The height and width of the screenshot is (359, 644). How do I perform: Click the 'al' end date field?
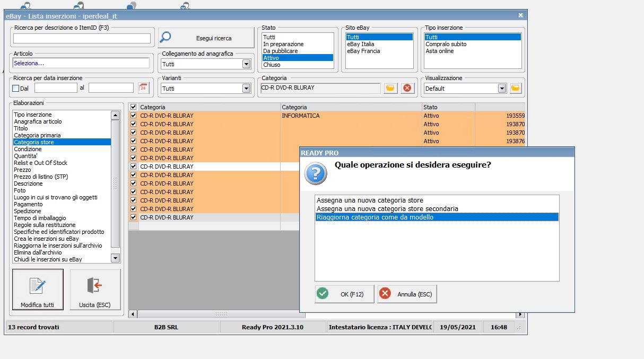(111, 87)
